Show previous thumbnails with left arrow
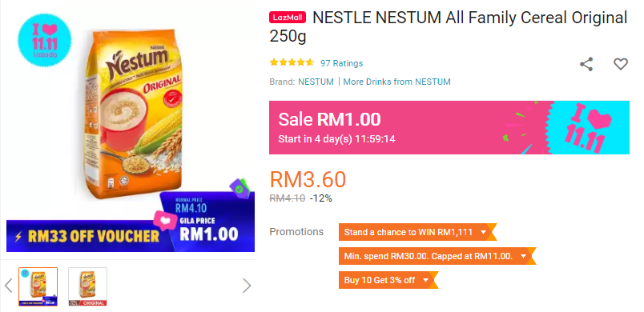 coord(9,286)
